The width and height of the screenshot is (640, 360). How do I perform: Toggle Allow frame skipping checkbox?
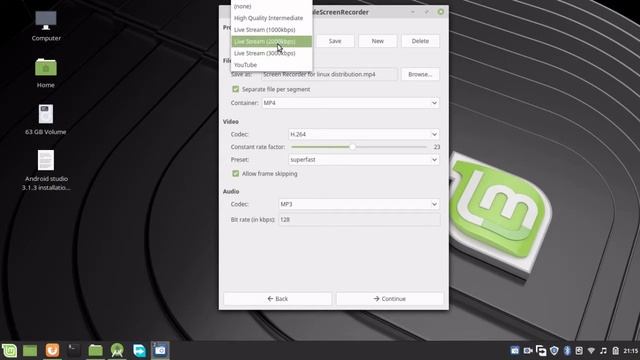point(236,173)
